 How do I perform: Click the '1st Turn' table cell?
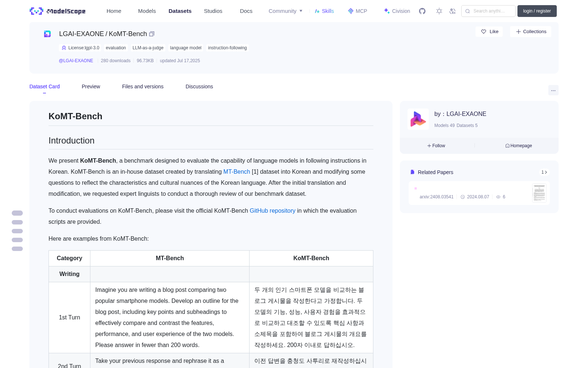(x=69, y=318)
